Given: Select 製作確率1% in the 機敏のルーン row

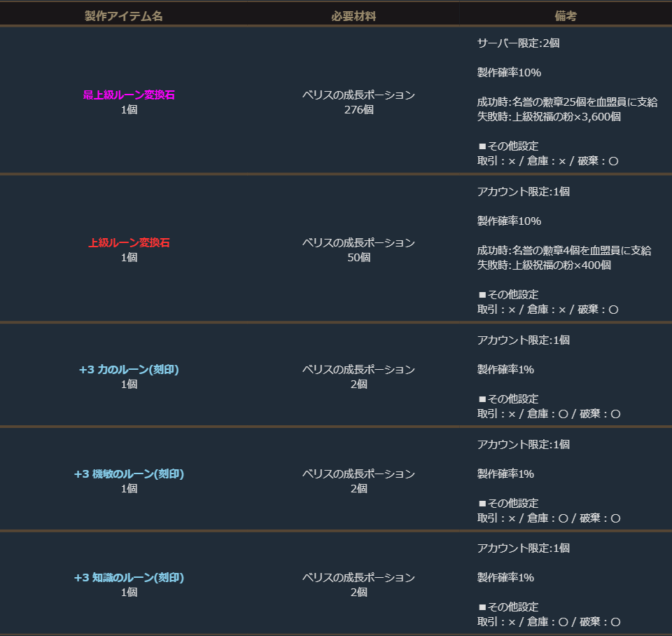Looking at the screenshot, I should tap(505, 474).
